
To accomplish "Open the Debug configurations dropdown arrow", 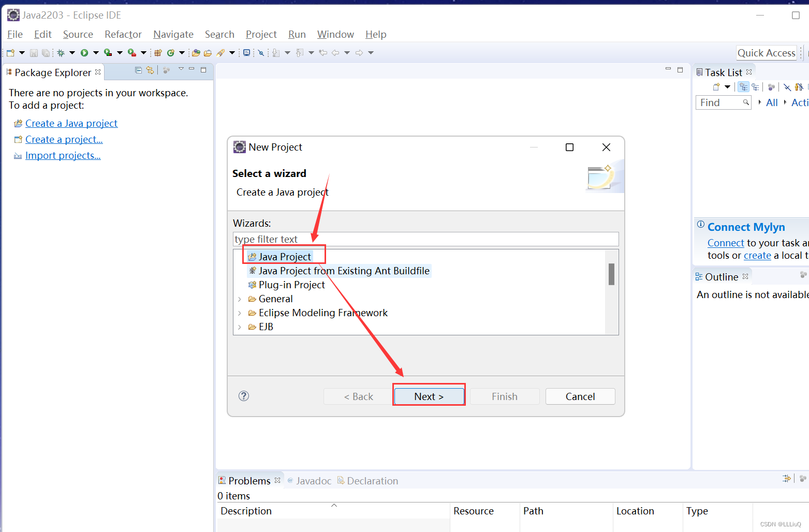I will [x=72, y=53].
